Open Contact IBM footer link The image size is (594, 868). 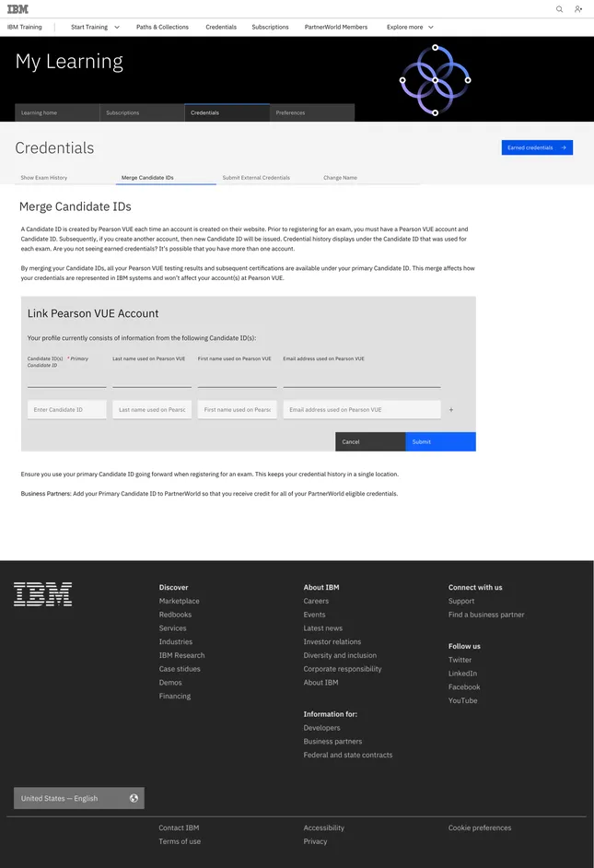click(x=179, y=828)
